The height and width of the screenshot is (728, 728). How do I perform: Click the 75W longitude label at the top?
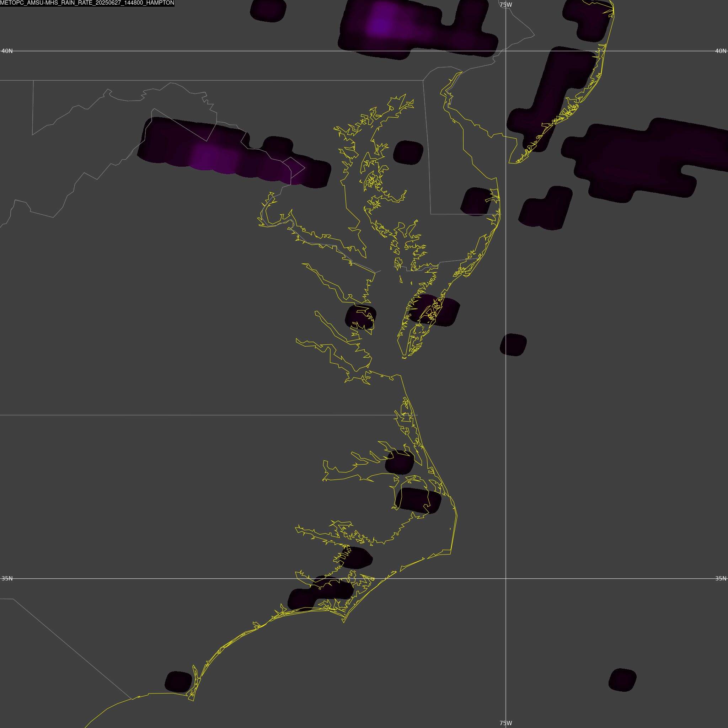[506, 5]
